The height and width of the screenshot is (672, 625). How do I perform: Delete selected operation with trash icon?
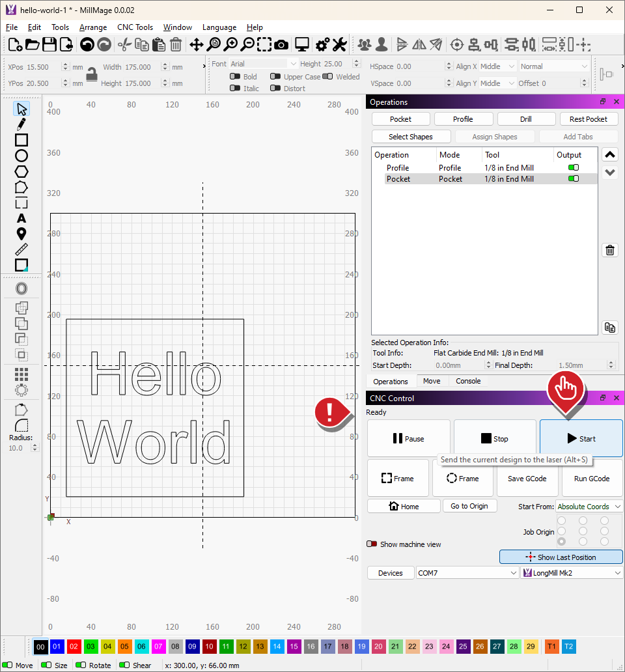click(610, 250)
